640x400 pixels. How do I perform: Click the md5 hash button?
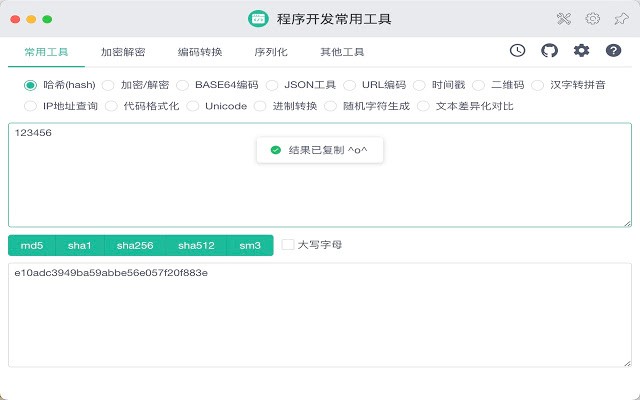pyautogui.click(x=32, y=245)
